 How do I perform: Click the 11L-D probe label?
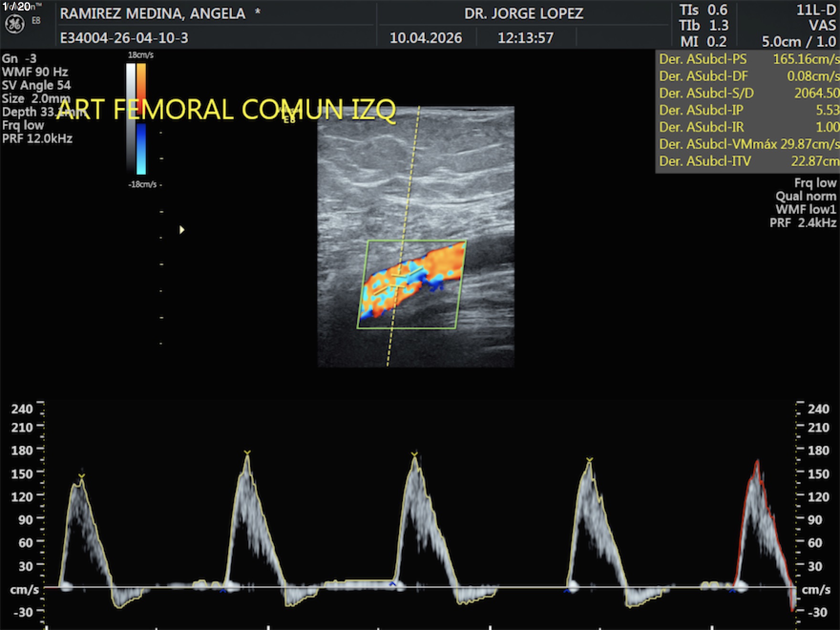(x=816, y=10)
